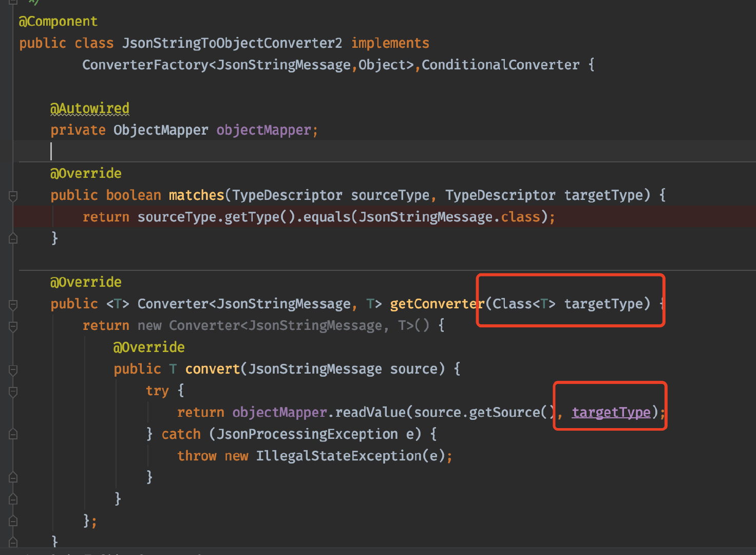Click JsonStringMessage.class in the equals call
The image size is (756, 555).
pos(449,217)
